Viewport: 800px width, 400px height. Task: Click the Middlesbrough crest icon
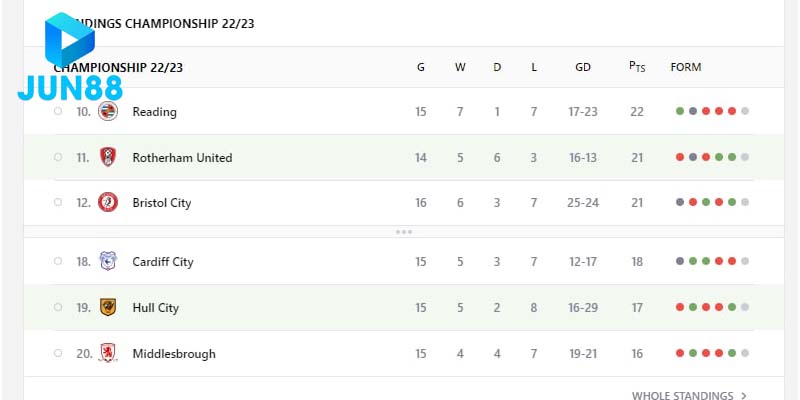coord(108,353)
